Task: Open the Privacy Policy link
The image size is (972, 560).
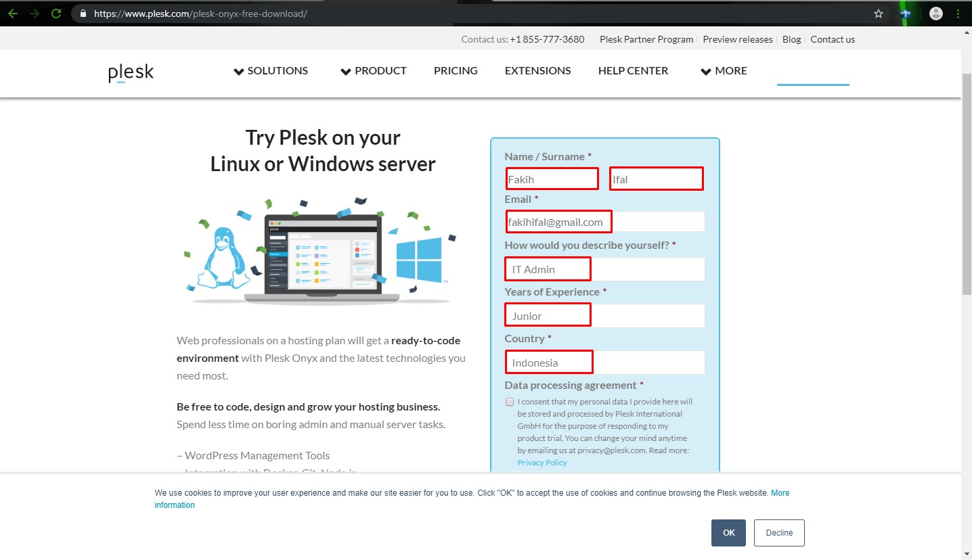Action: click(542, 463)
